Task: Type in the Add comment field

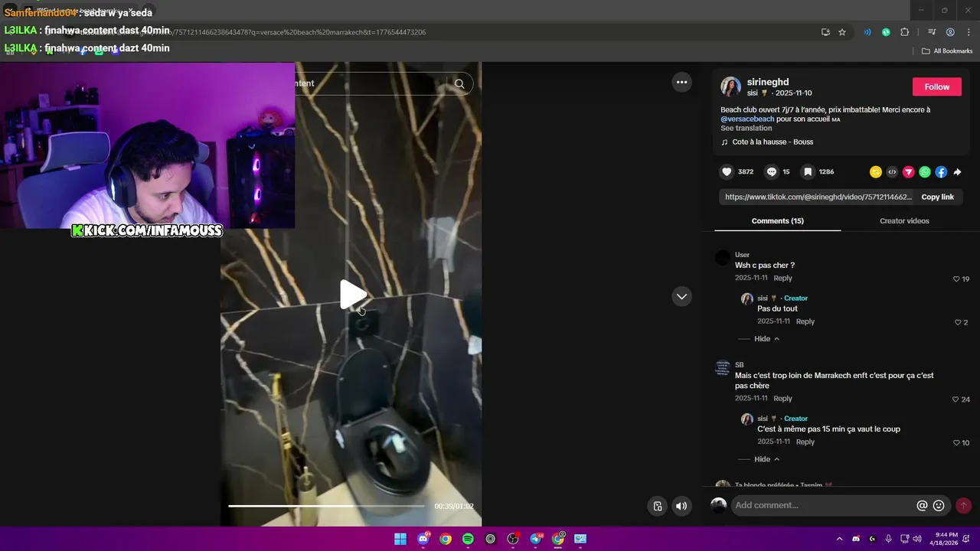Action: (x=823, y=505)
